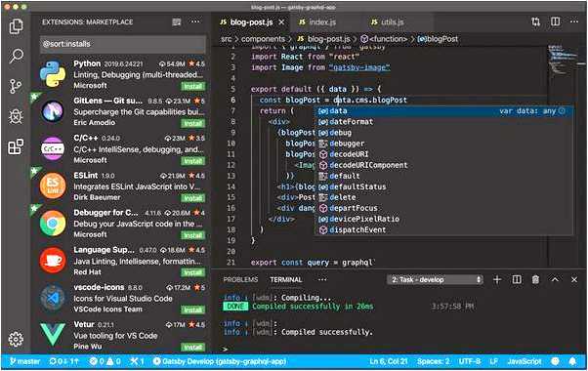Clear extensions search results icon
This screenshot has height=371, width=588.
point(176,22)
